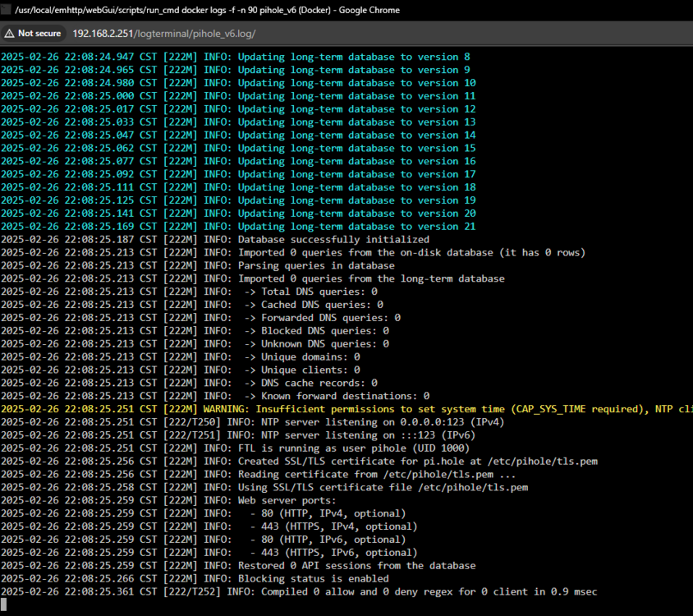
Task: Click the 'Web server ports:' line
Action: [x=169, y=500]
